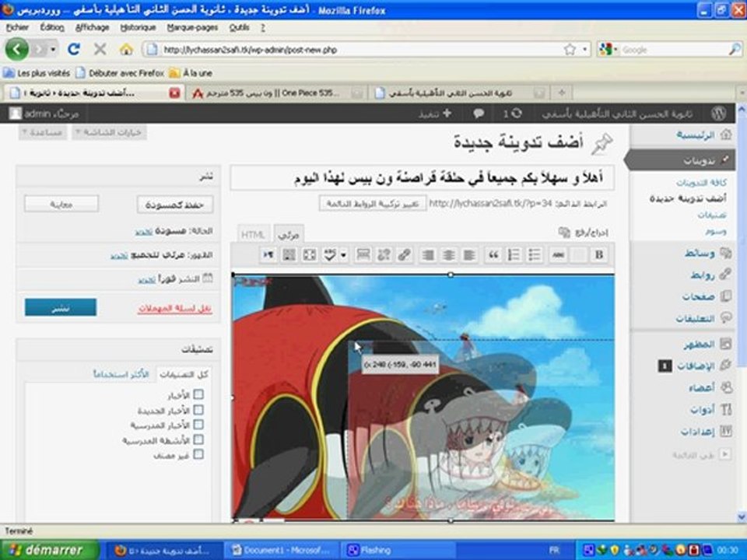The image size is (747, 560).
Task: Click حفظ كمسودة save draft button
Action: click(x=175, y=205)
